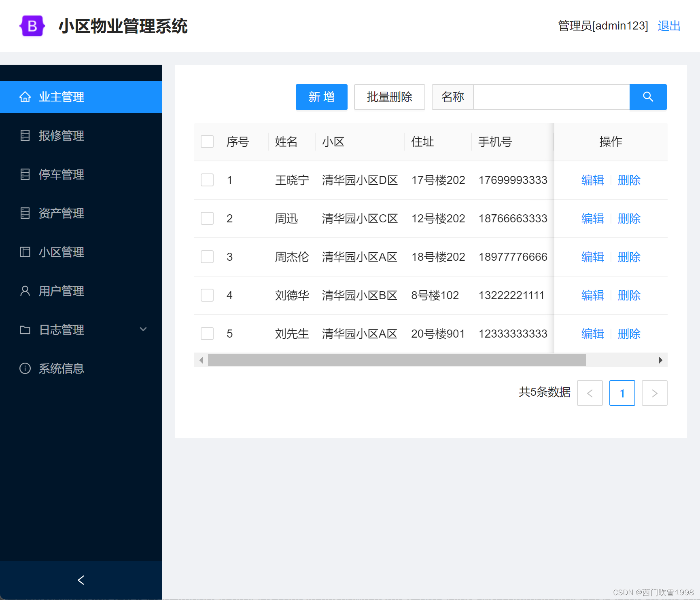700x600 pixels.
Task: Click phone number 12333333333
Action: coord(513,334)
